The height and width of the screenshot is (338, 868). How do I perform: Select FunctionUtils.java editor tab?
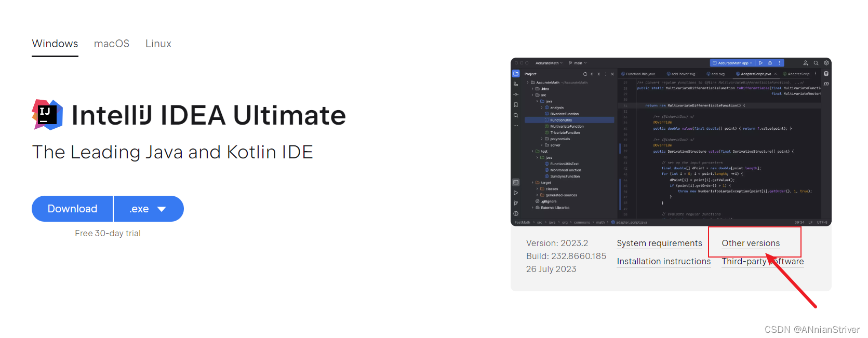(638, 74)
